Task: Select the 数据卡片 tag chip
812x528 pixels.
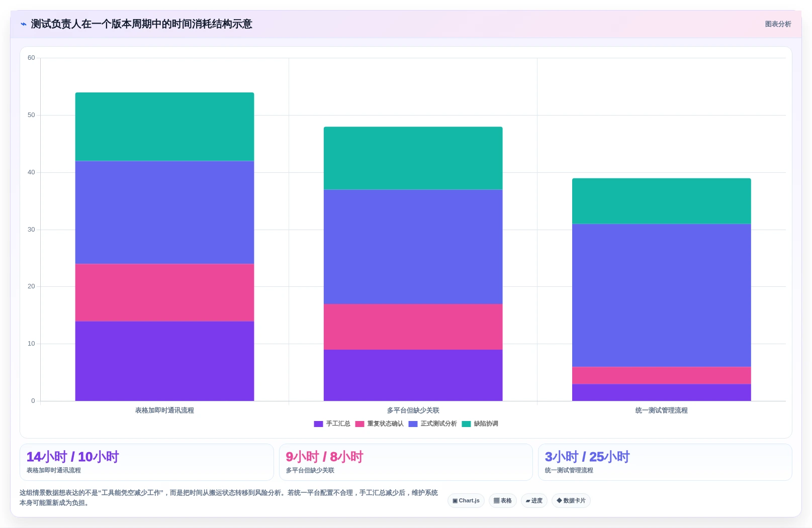Action: pyautogui.click(x=571, y=501)
